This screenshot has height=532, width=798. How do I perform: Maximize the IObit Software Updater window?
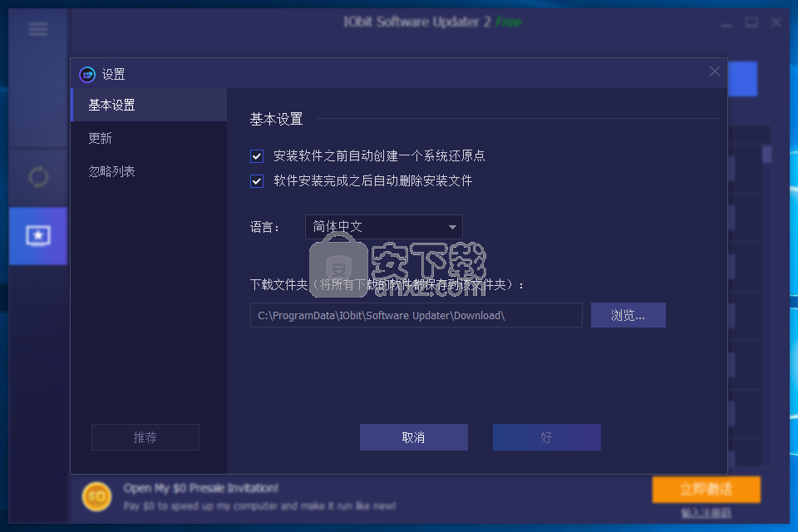point(751,22)
